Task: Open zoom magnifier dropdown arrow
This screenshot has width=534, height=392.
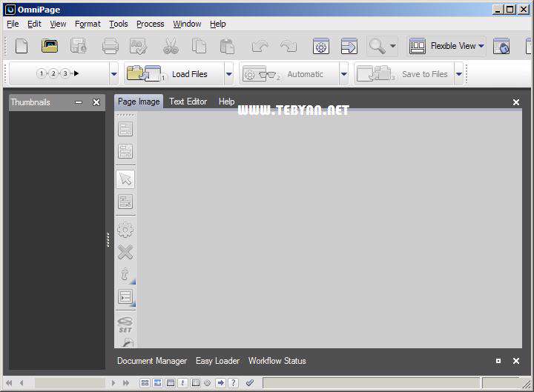Action: coord(392,46)
